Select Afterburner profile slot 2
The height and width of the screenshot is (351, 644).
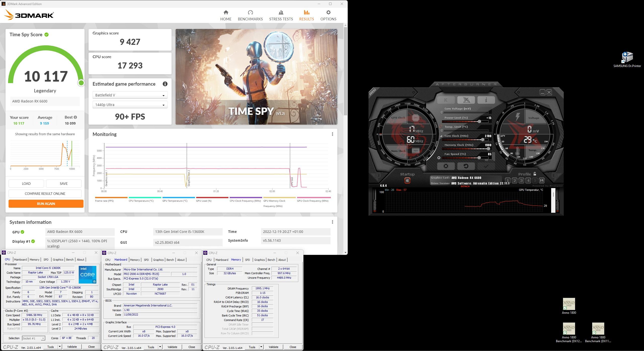coord(514,181)
